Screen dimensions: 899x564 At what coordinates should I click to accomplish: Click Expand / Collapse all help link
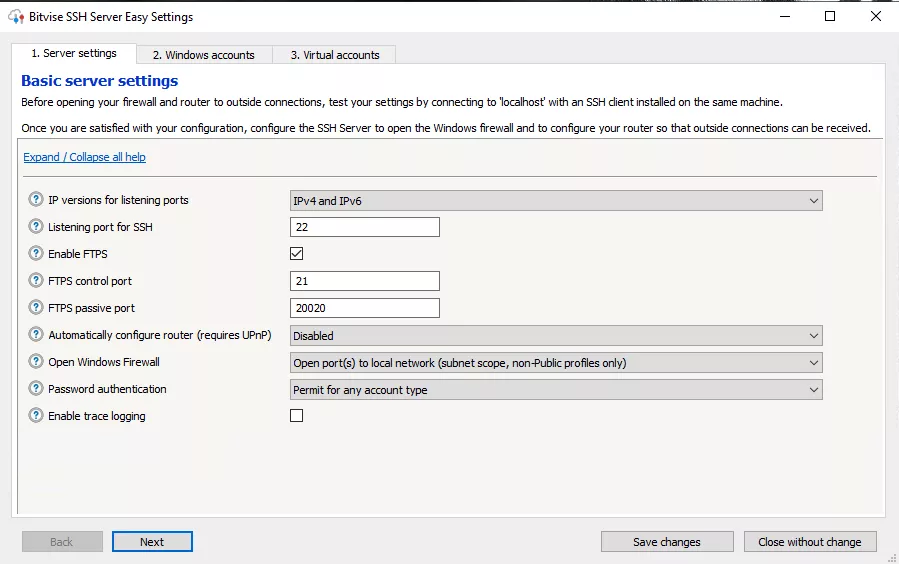85,157
